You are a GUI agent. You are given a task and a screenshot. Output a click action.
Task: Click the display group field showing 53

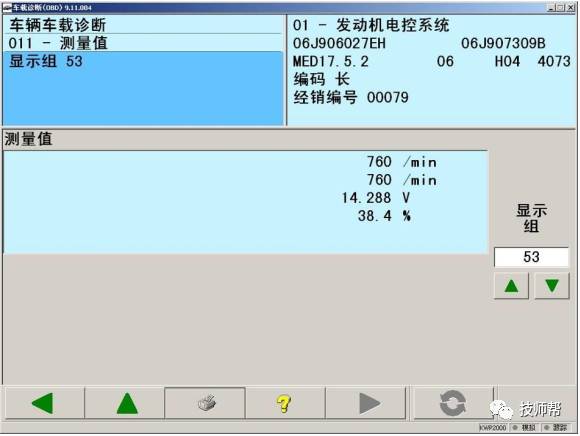(531, 257)
